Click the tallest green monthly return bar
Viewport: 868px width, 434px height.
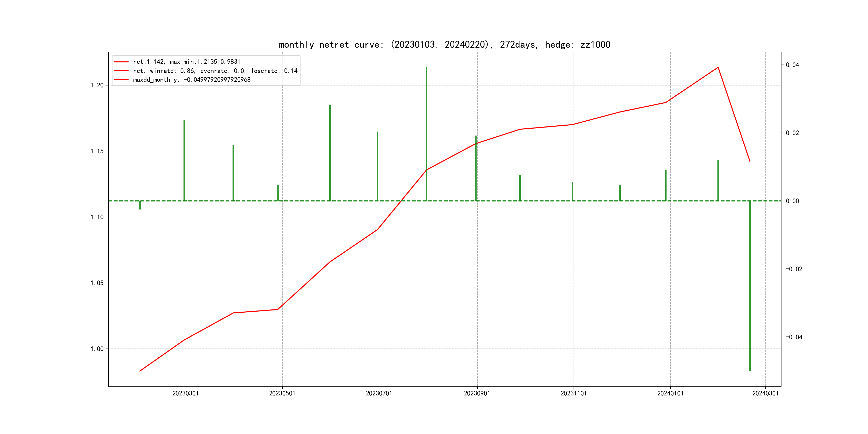click(426, 135)
